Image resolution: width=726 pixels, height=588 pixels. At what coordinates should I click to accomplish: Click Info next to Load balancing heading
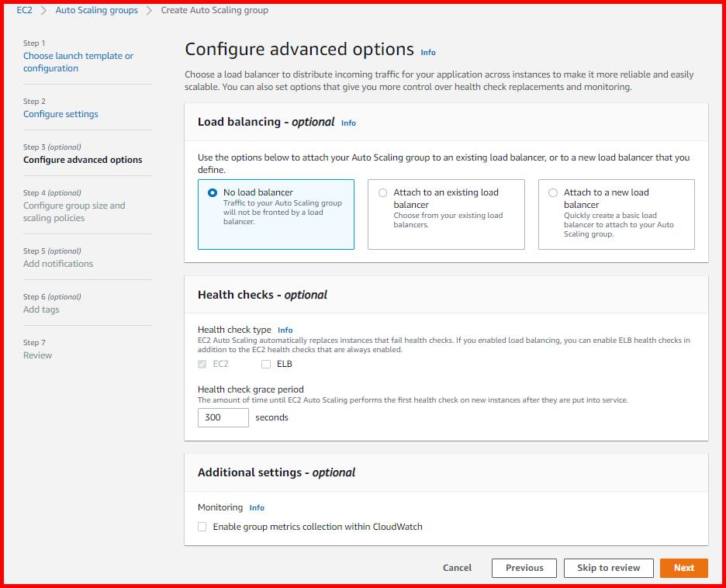pos(347,123)
